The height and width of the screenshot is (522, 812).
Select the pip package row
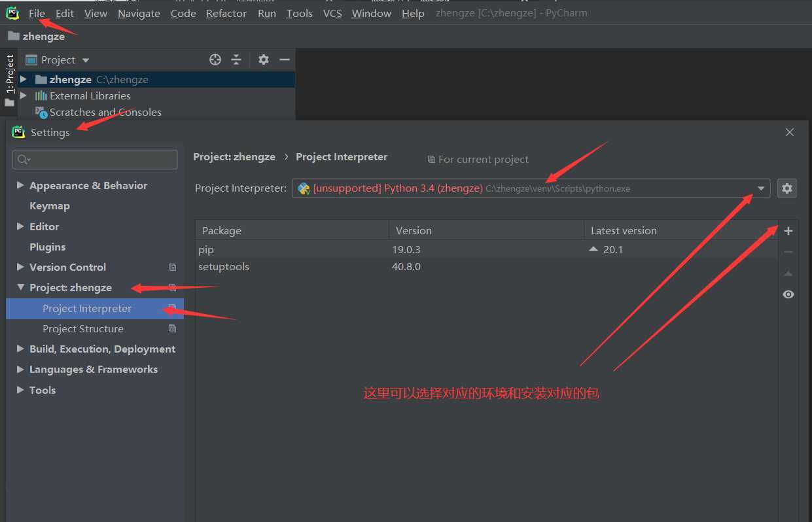click(x=486, y=249)
